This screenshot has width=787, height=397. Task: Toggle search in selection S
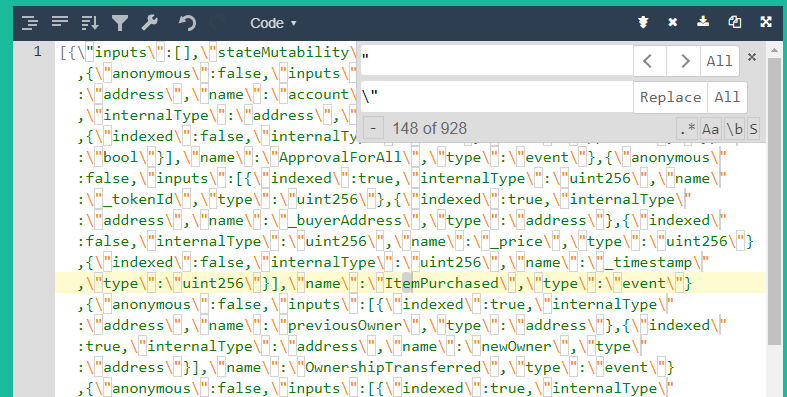[753, 129]
